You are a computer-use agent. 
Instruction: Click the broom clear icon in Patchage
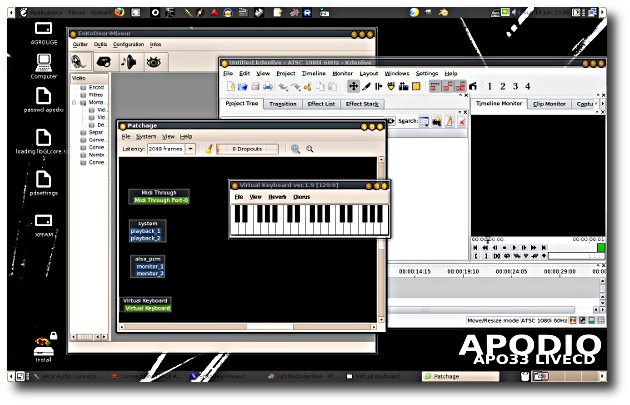click(209, 149)
